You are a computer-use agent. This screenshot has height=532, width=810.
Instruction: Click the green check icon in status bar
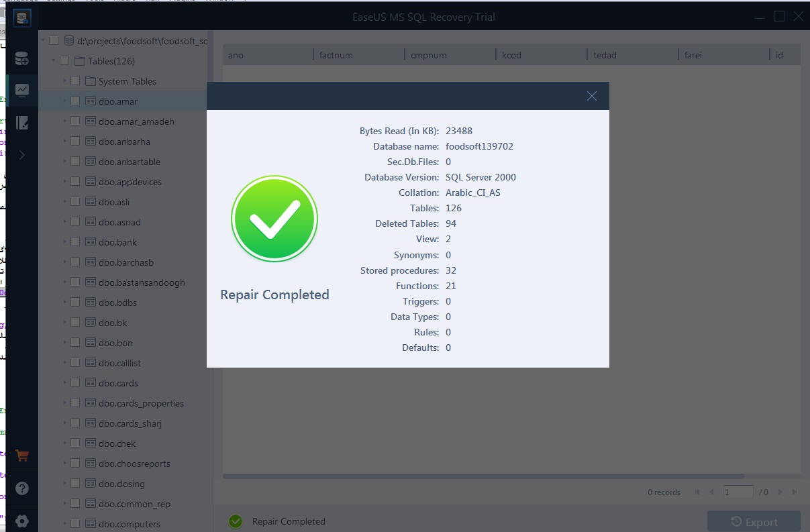pyautogui.click(x=235, y=521)
